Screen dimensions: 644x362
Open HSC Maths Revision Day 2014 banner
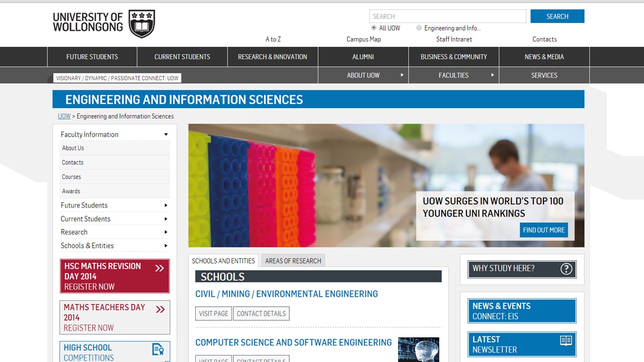115,276
